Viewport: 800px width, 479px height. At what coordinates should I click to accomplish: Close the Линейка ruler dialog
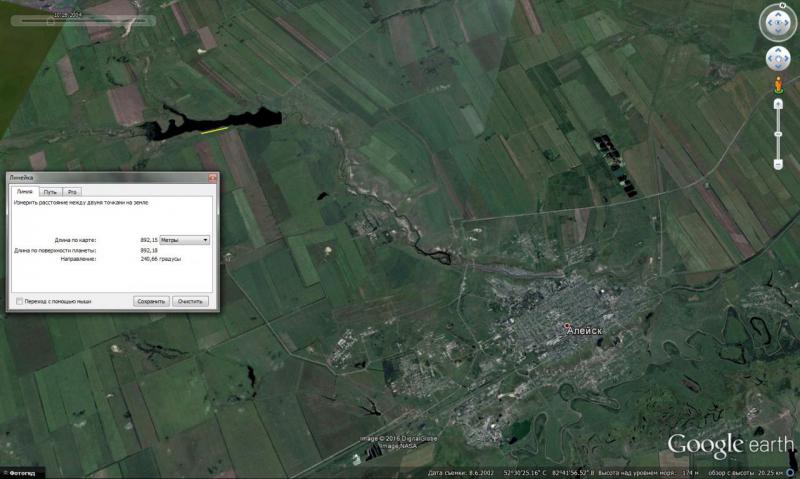pos(211,177)
